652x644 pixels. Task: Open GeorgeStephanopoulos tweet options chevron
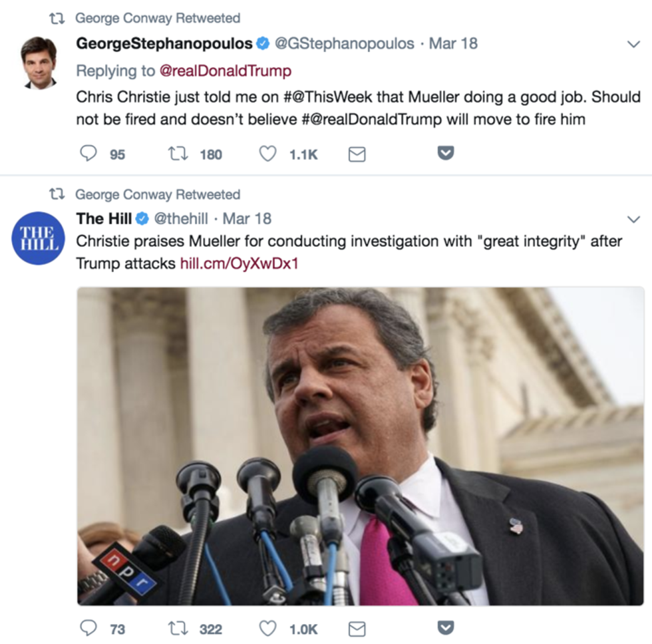(x=633, y=44)
